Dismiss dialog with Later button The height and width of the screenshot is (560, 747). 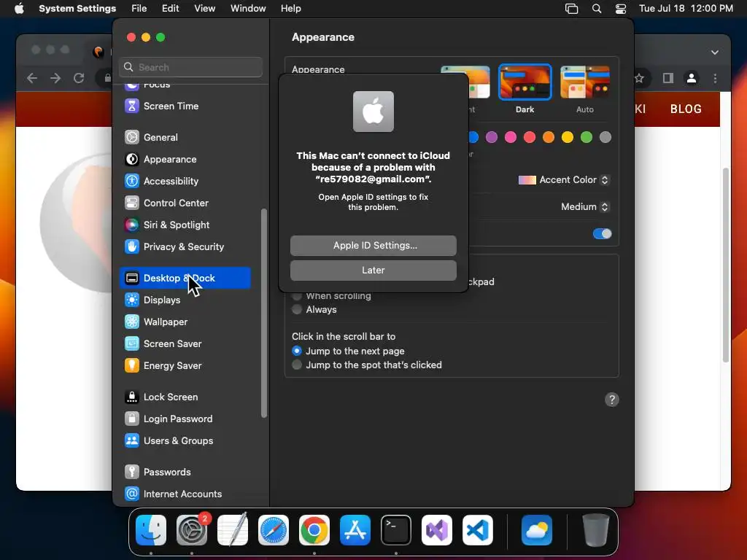pos(373,270)
